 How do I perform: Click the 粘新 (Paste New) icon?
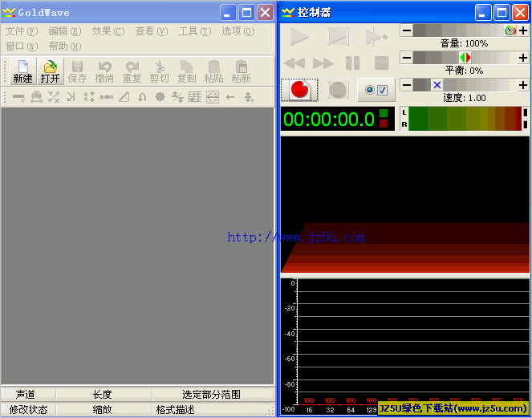coord(241,67)
